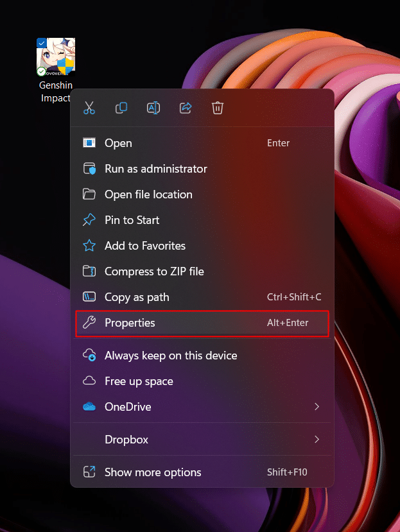The image size is (400, 532).
Task: Expand the OneDrive submenu arrow
Action: coord(317,406)
